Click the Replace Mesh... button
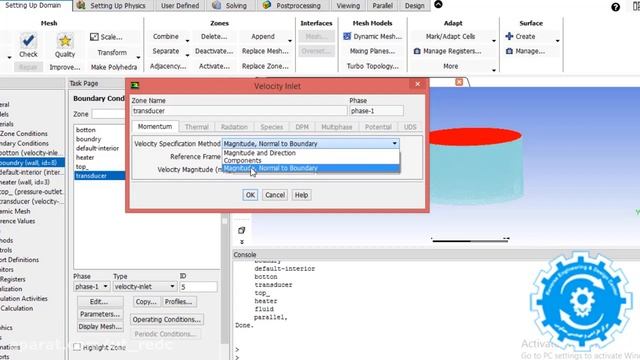Image resolution: width=640 pixels, height=360 pixels. pyautogui.click(x=265, y=51)
